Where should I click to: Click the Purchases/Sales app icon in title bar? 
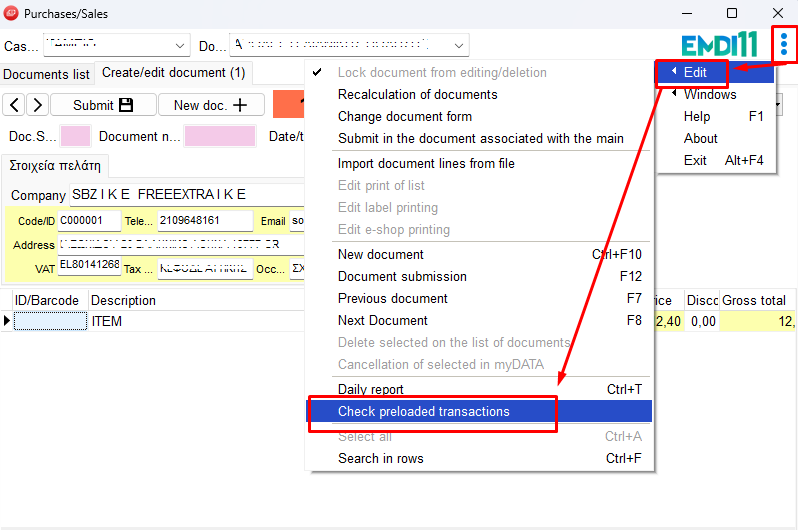click(12, 13)
